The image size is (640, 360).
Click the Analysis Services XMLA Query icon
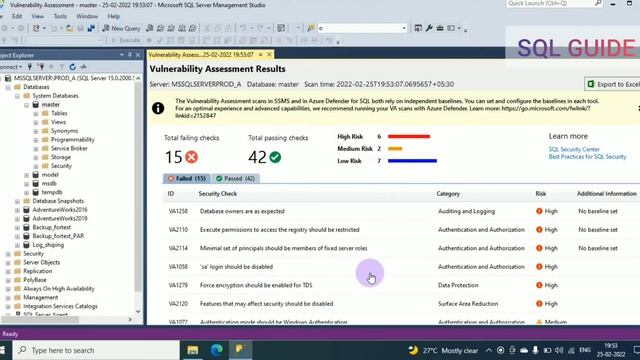click(x=182, y=28)
